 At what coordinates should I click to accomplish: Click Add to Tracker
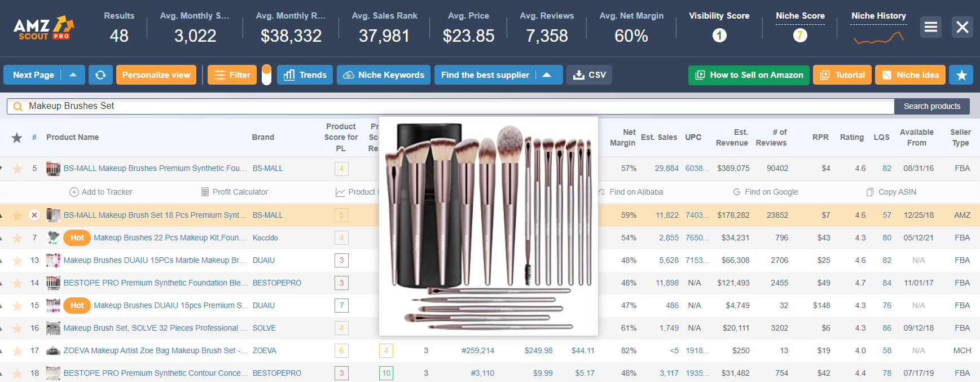[100, 192]
